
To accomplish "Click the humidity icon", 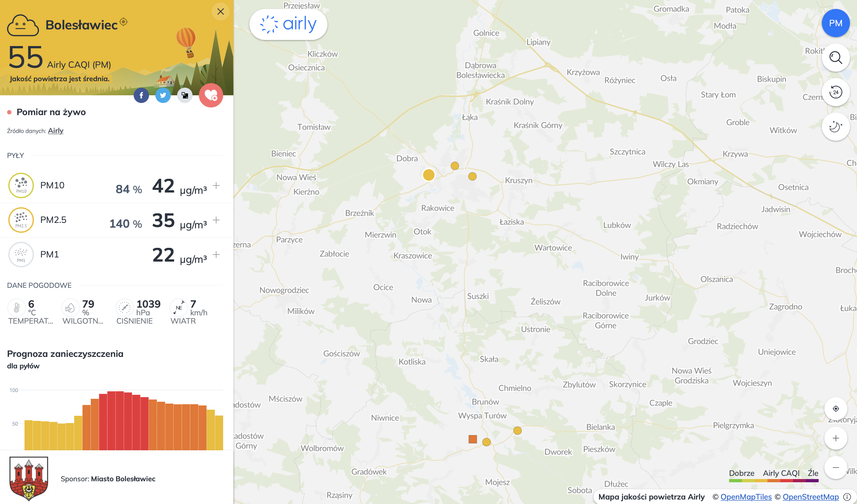I will tap(70, 308).
